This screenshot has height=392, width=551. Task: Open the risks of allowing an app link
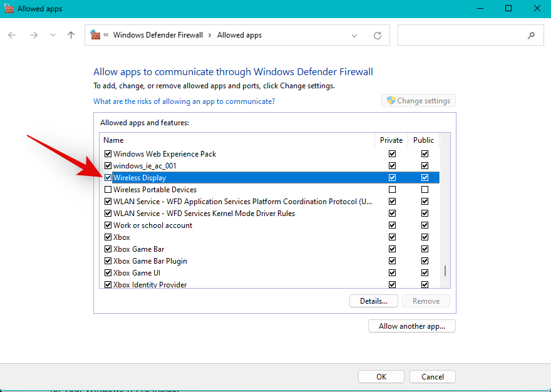tap(184, 101)
